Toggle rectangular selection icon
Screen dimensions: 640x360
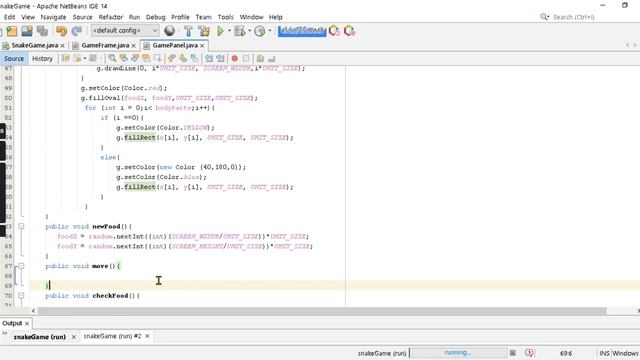pyautogui.click(x=158, y=59)
